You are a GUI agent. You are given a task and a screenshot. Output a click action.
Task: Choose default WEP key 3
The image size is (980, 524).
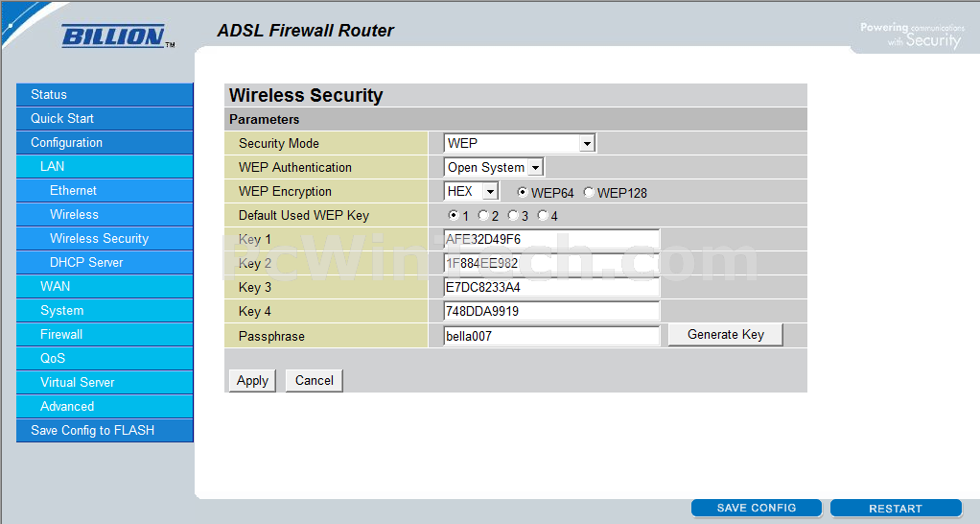pyautogui.click(x=513, y=215)
